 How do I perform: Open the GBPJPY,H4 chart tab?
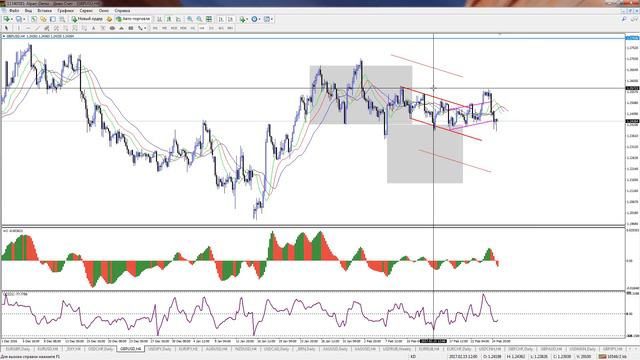(x=612, y=349)
